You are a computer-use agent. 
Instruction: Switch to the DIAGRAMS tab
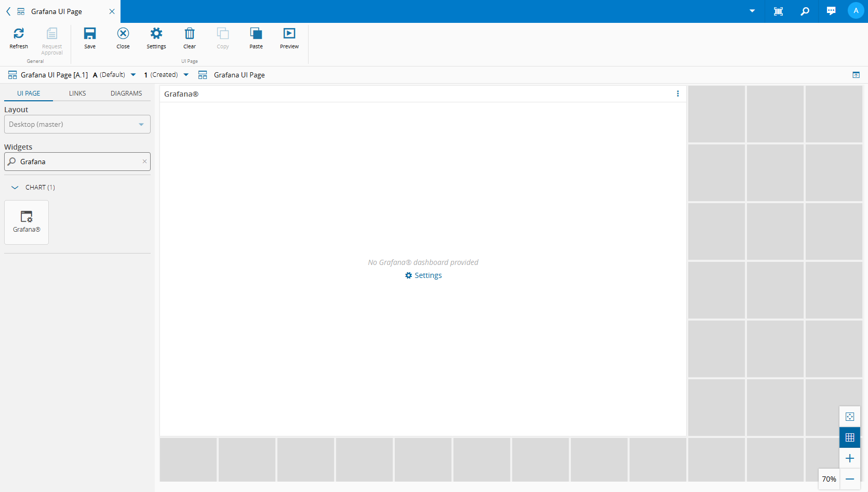coord(126,94)
